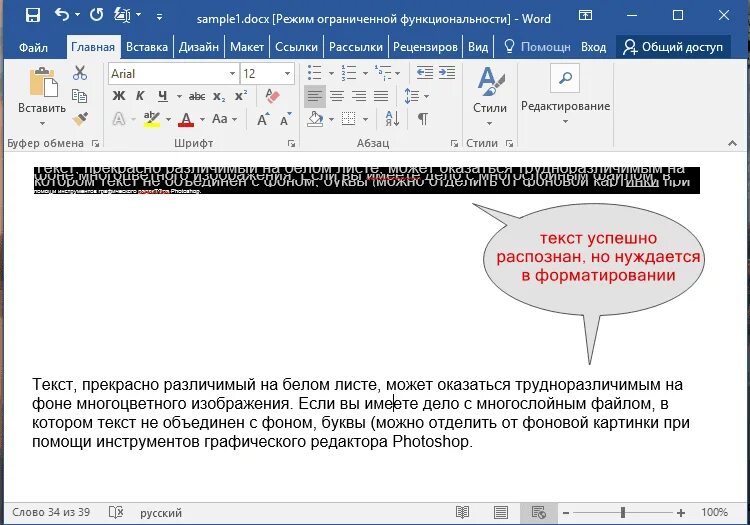Center the text

(x=337, y=96)
